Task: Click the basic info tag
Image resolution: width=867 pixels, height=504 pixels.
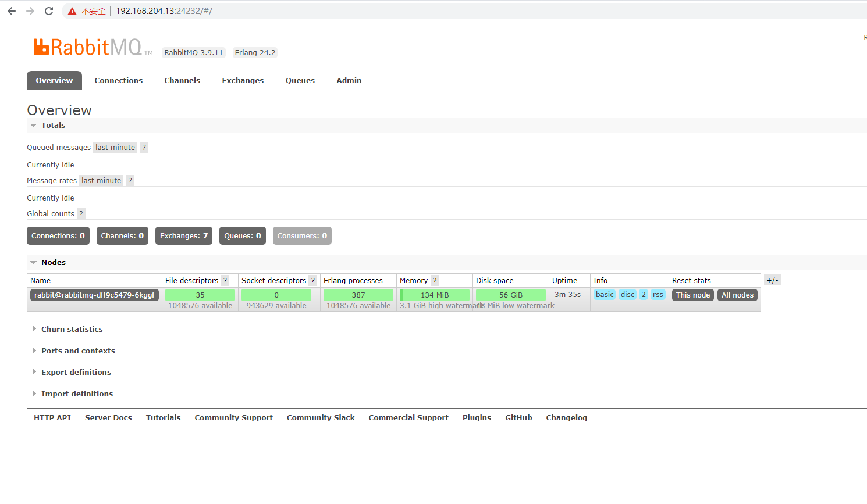Action: click(605, 294)
